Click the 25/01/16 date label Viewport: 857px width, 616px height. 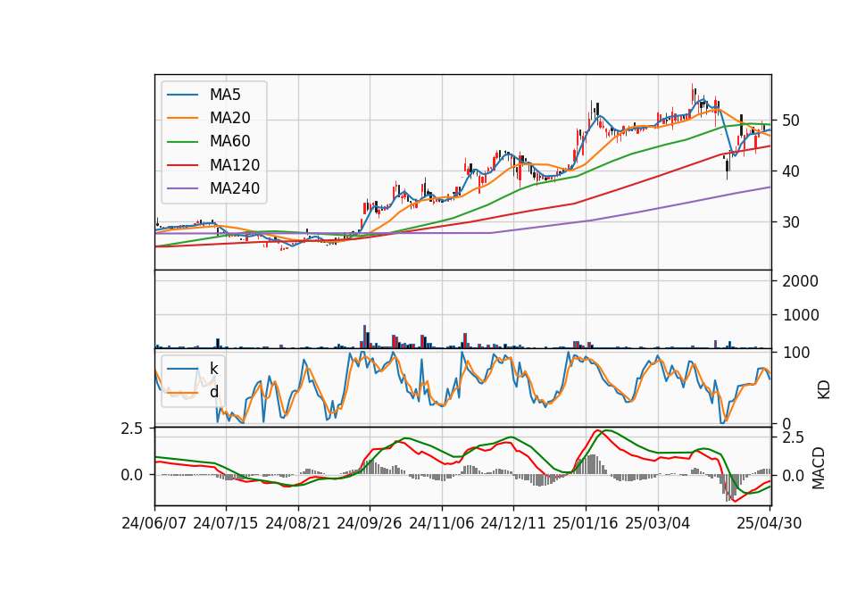[x=586, y=523]
